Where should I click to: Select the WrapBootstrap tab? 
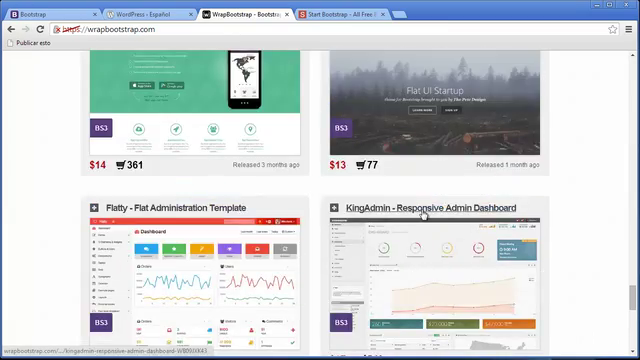(x=246, y=14)
